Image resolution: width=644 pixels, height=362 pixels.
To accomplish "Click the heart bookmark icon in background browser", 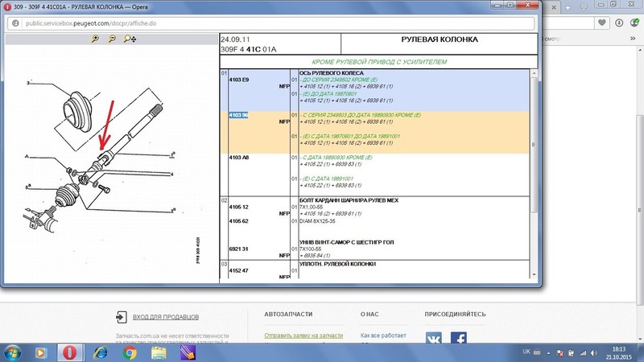I will [602, 23].
